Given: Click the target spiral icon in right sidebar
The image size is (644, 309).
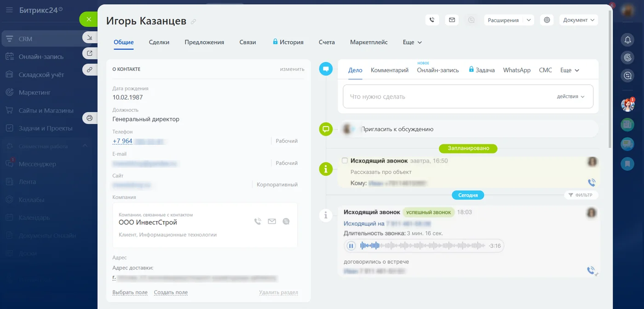Looking at the screenshot, I should tap(627, 58).
